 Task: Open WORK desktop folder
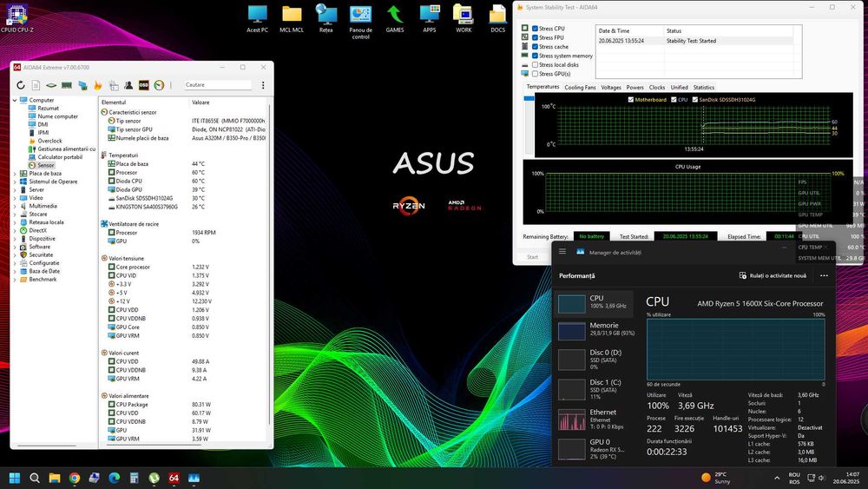pos(464,19)
